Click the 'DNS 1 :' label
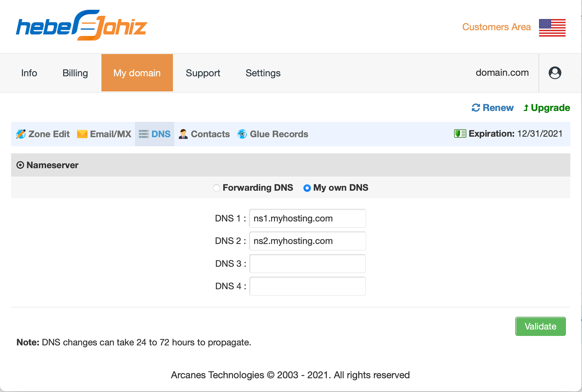582x392 pixels. point(231,218)
